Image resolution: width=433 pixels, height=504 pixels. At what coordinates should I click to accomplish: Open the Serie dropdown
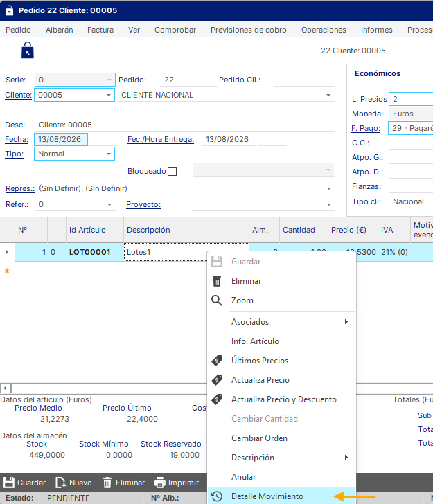109,80
